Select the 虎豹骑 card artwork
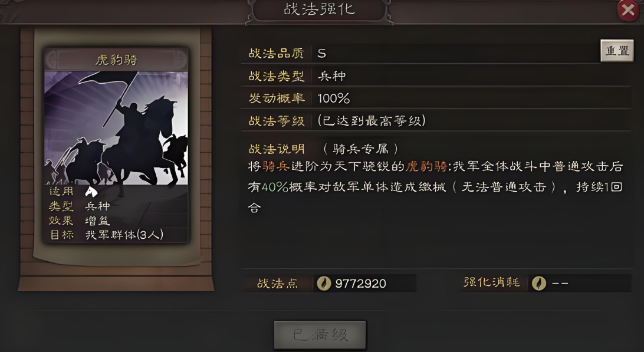This screenshot has height=352, width=644. pyautogui.click(x=116, y=128)
